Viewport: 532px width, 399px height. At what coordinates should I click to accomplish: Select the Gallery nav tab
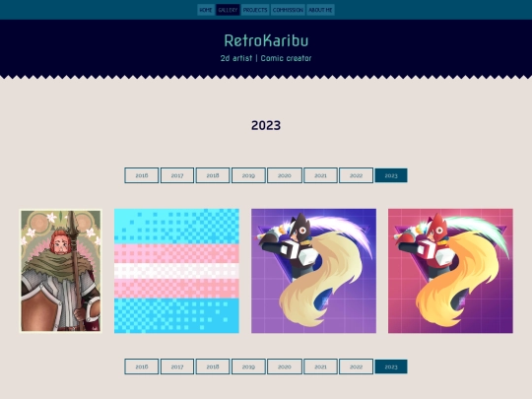tap(228, 10)
